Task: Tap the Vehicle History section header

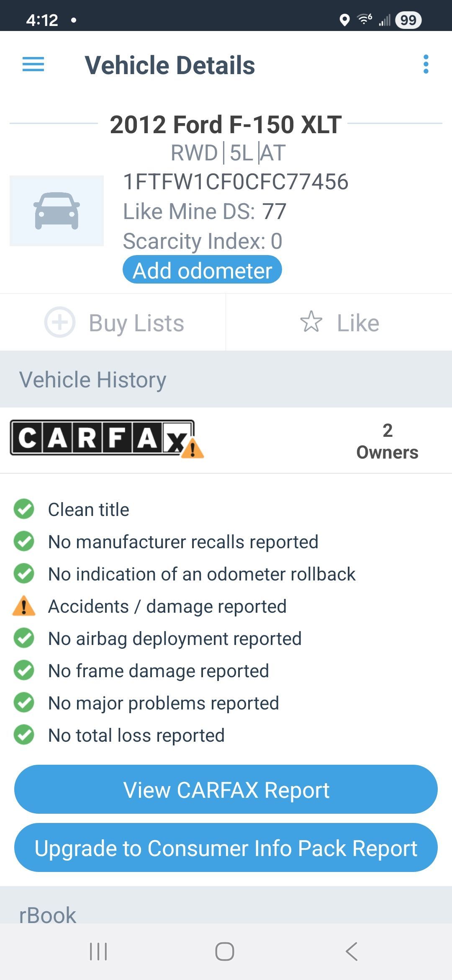Action: click(93, 380)
